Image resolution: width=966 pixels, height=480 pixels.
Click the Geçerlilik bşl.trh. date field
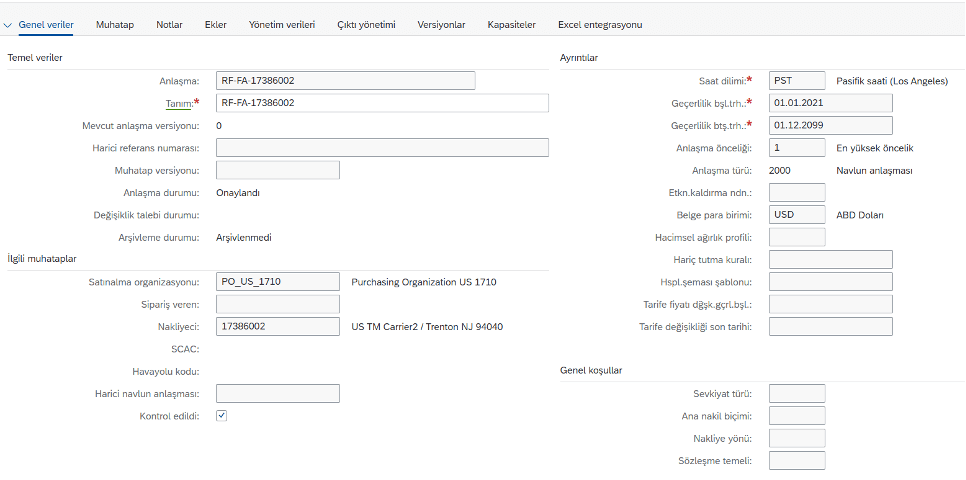click(x=830, y=103)
